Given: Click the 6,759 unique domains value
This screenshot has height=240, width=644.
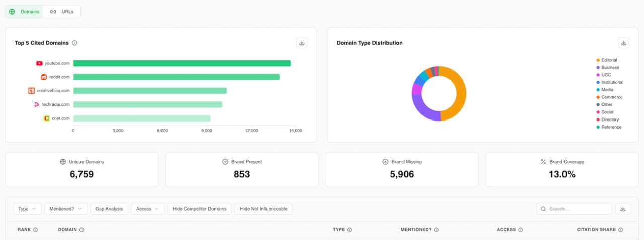Looking at the screenshot, I should (82, 174).
